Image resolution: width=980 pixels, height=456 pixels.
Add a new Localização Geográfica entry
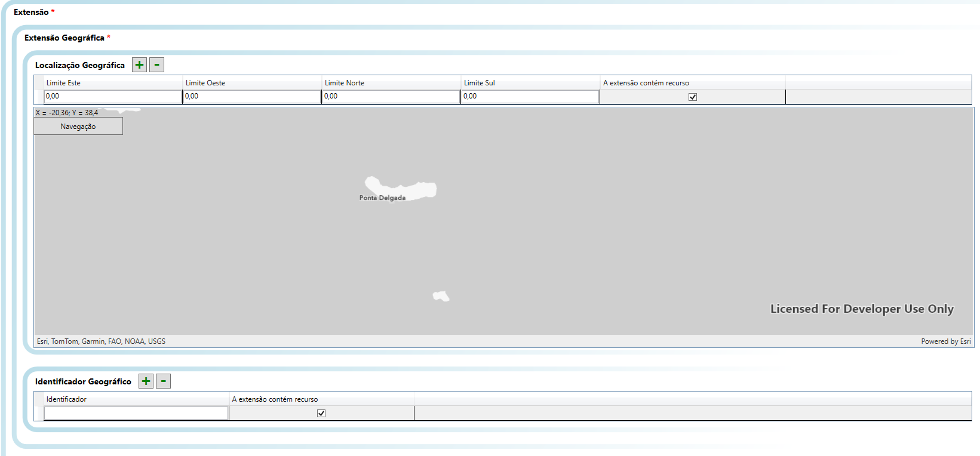click(139, 65)
